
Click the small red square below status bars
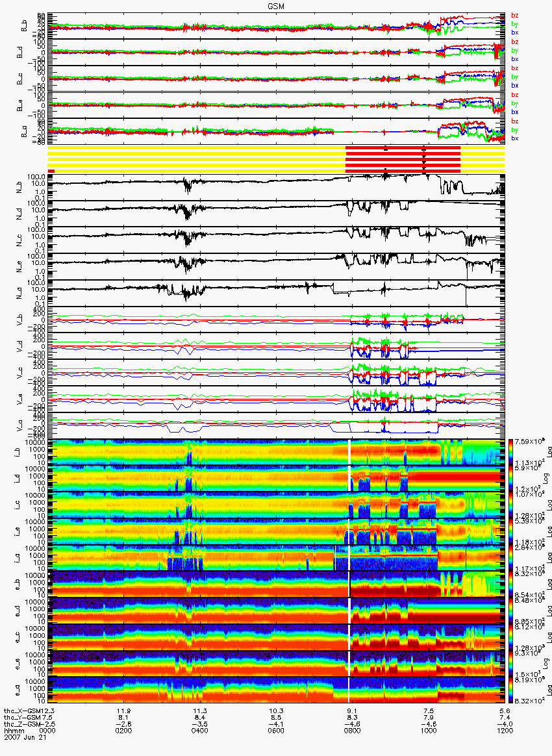pyautogui.click(x=51, y=171)
